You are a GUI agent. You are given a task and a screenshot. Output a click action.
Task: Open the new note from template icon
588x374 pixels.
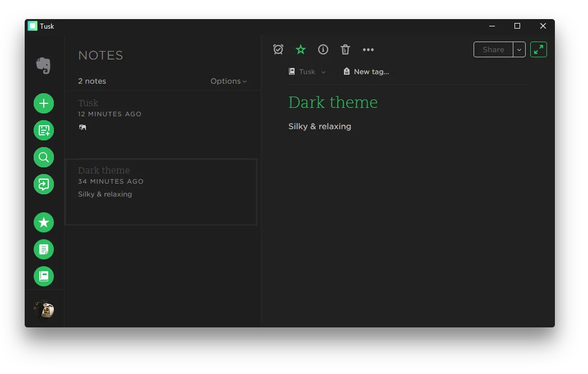44,130
